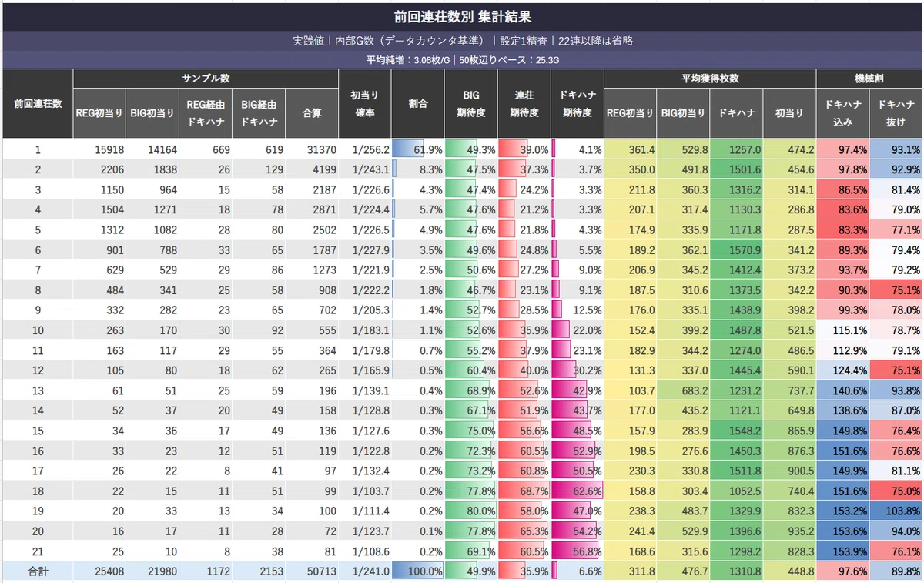Click the title 前回連荘数別 集計結果

point(462,16)
